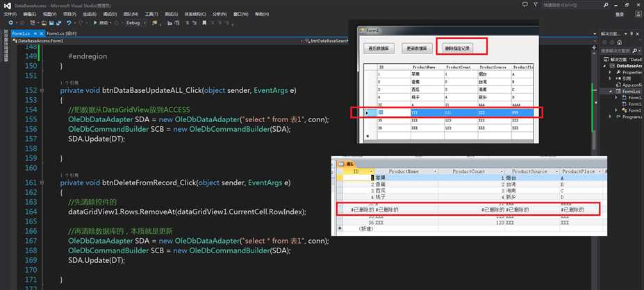Screen dimensions: 644x290
Task: Click the save all toolbar icon
Action: [x=59, y=23]
